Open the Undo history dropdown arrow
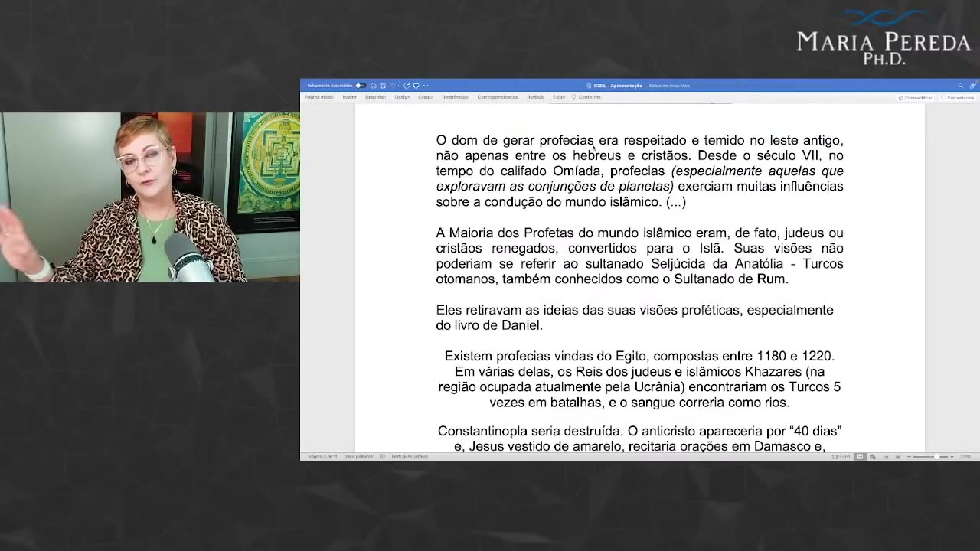The image size is (980, 551). pyautogui.click(x=399, y=86)
